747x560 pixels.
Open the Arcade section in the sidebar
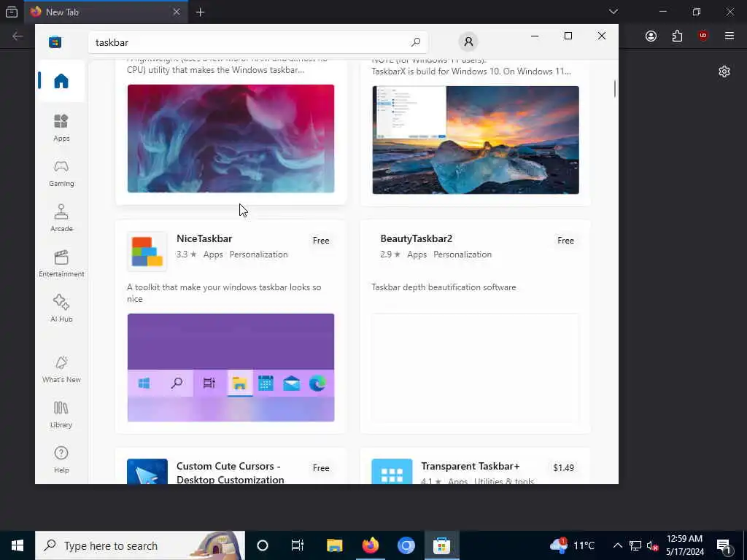[61, 218]
